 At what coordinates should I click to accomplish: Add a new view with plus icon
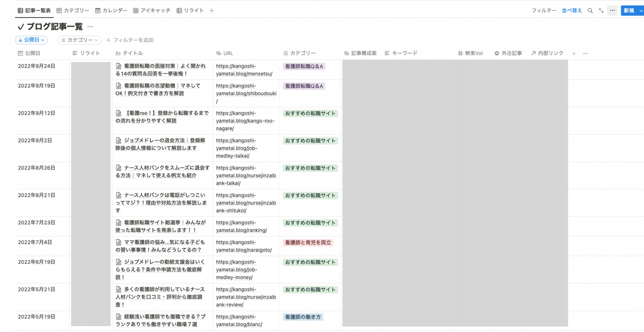click(x=211, y=10)
